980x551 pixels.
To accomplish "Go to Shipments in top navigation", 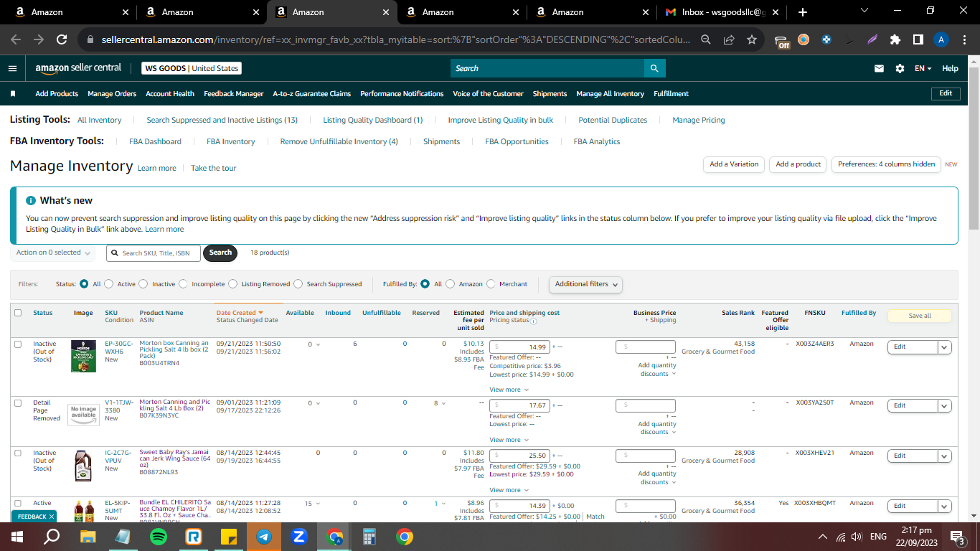I will [x=550, y=94].
